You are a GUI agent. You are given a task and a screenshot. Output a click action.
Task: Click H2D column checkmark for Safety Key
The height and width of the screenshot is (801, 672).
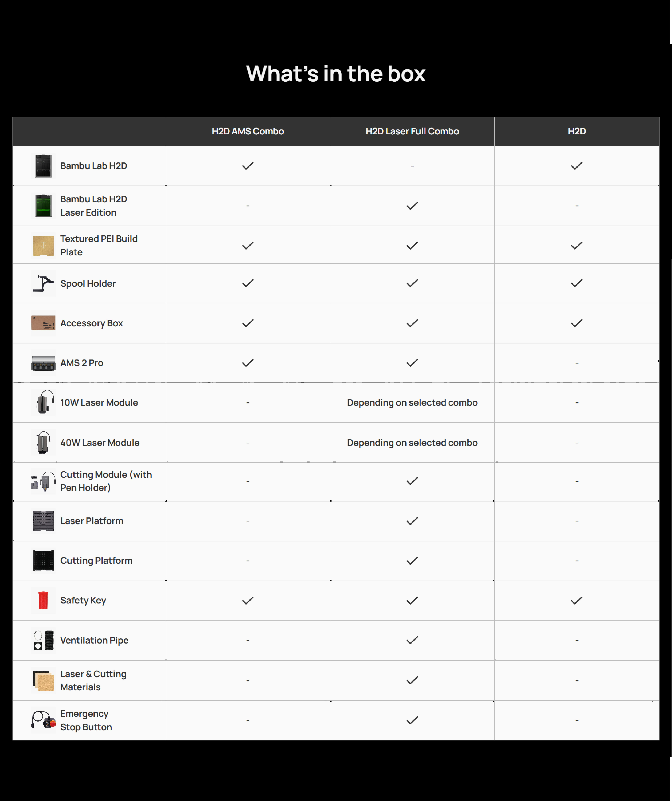point(577,600)
